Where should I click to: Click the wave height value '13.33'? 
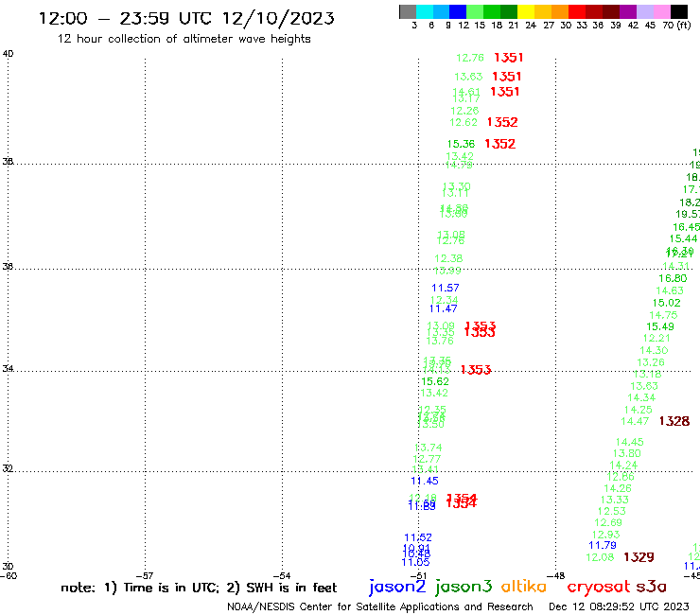(x=615, y=500)
